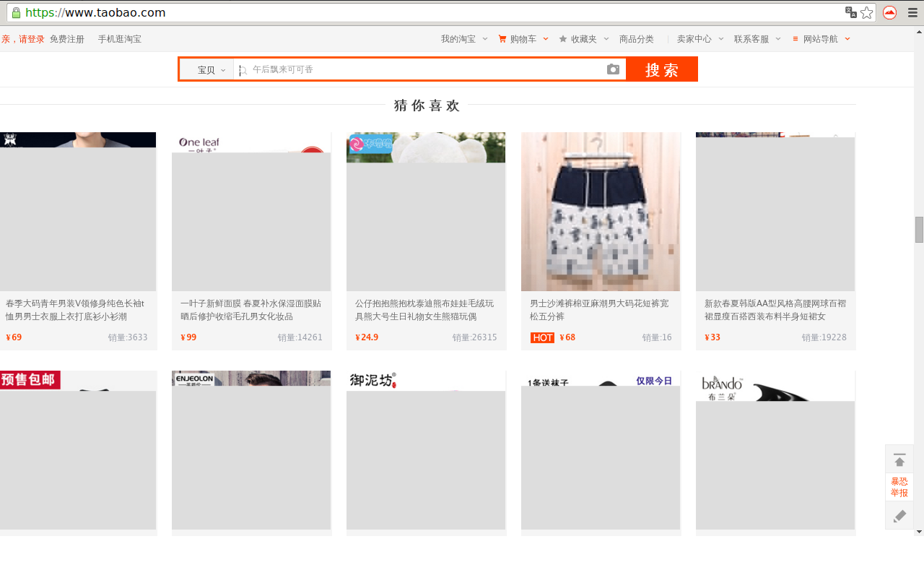Click the green HTTPS padlock icon
The width and height of the screenshot is (924, 578).
16,13
